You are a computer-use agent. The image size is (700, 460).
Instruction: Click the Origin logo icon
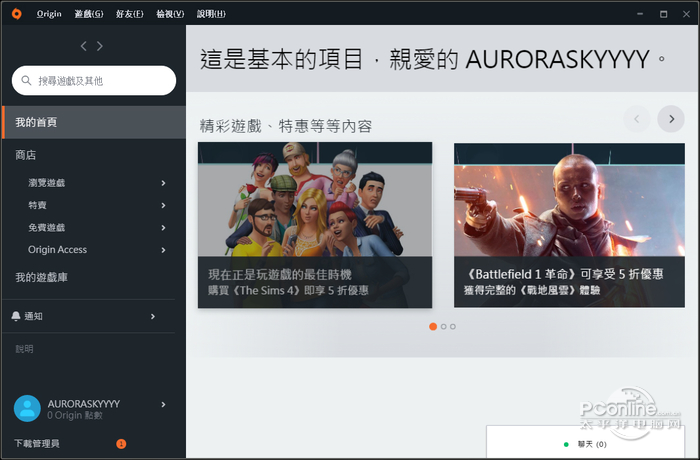coord(17,14)
